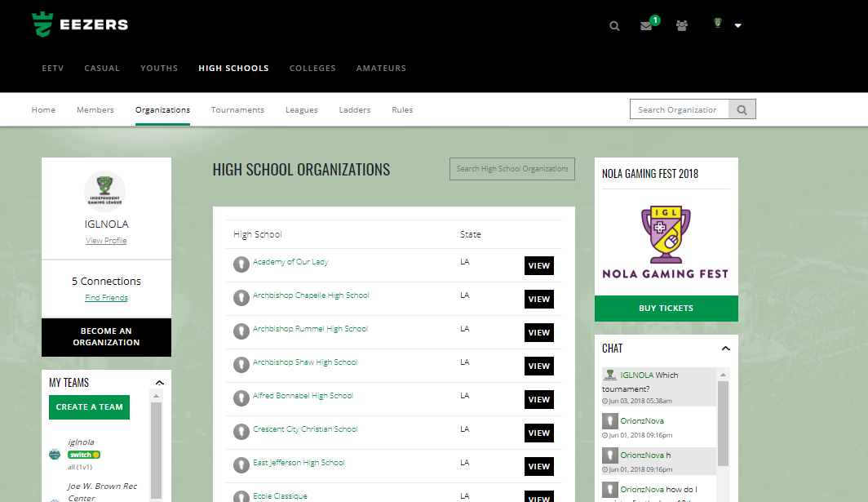Click the Create a Team button
This screenshot has width=868, height=502.
coord(89,407)
